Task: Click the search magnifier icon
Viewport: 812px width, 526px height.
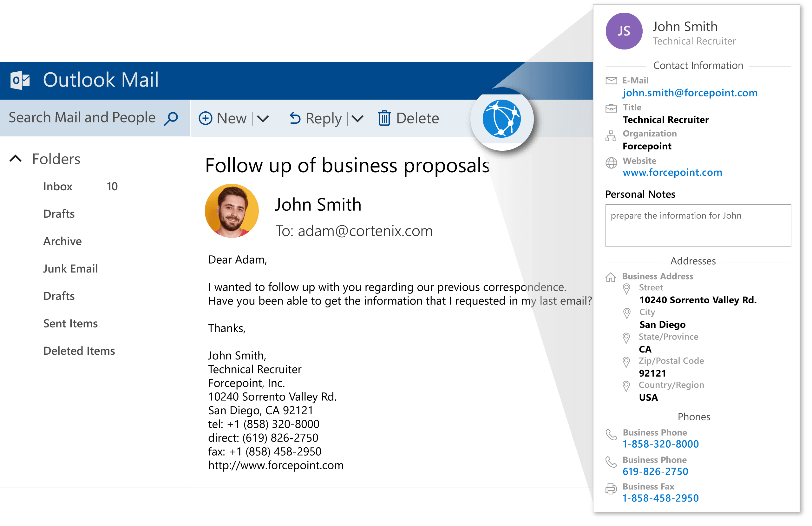Action: pyautogui.click(x=171, y=119)
